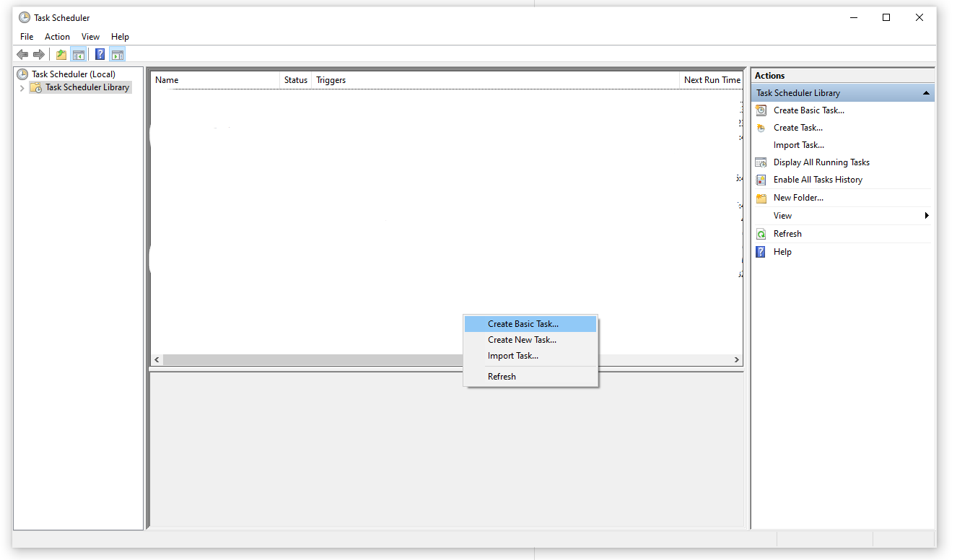Click the Refresh icon in Actions pane
Image resolution: width=957 pixels, height=560 pixels.
click(x=760, y=233)
